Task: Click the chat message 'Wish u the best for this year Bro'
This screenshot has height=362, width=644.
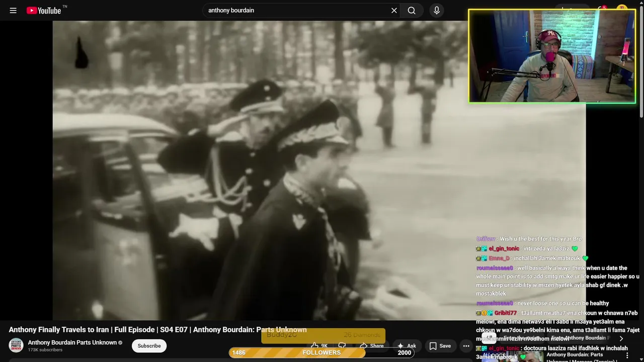Action: 540,239
